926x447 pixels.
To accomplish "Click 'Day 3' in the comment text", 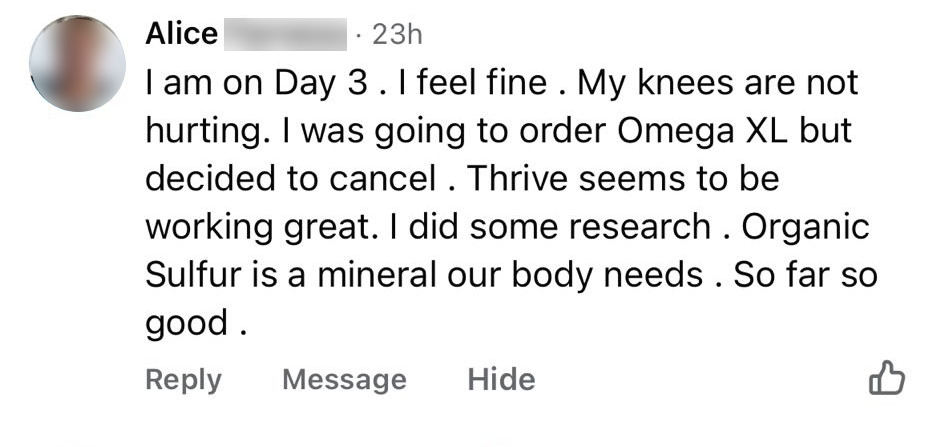I will (x=320, y=85).
